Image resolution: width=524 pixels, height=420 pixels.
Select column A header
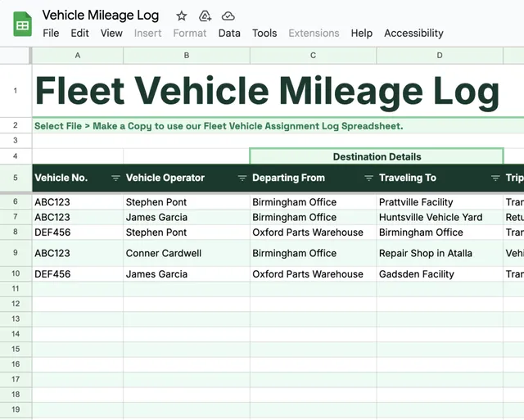coord(78,56)
